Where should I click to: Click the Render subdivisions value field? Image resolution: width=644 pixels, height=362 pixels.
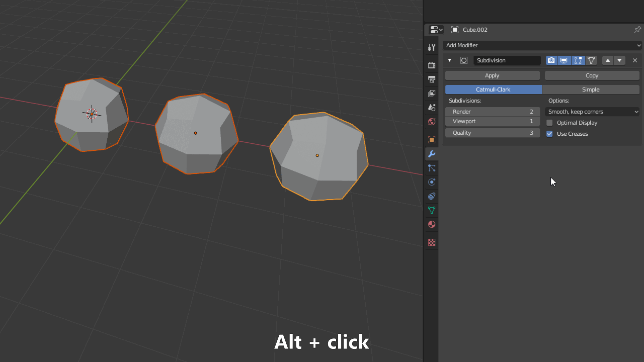coord(493,112)
